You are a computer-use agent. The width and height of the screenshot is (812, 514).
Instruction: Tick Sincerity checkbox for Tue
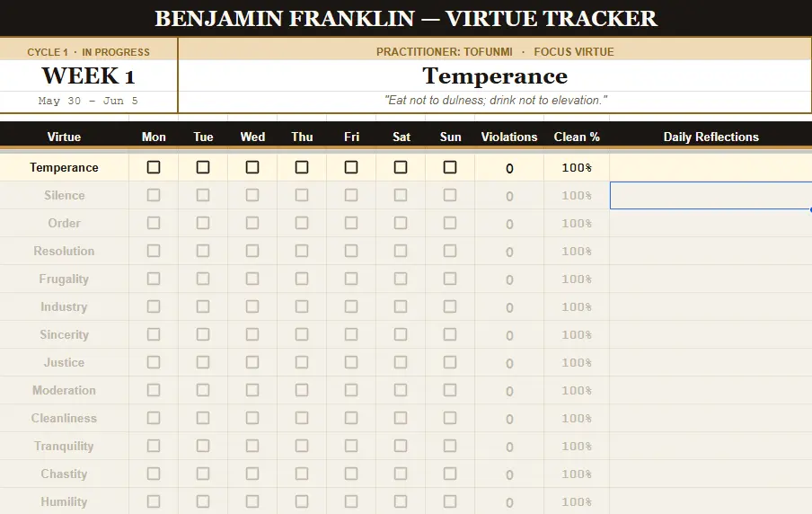(203, 334)
